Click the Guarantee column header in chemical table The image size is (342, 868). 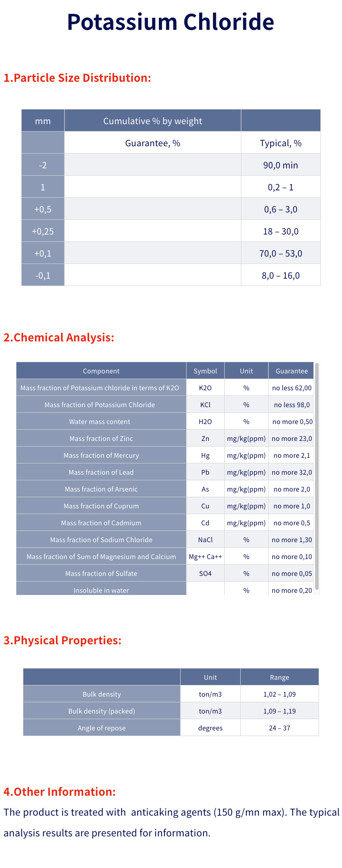coord(292,371)
